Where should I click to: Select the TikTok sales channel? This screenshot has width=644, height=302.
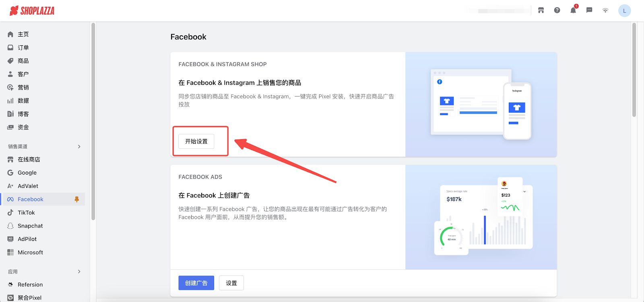pyautogui.click(x=26, y=213)
